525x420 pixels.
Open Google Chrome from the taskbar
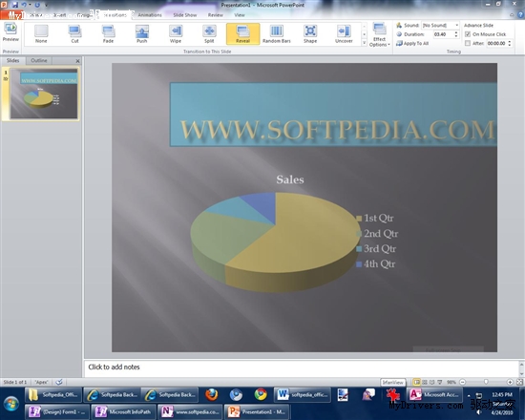point(261,394)
